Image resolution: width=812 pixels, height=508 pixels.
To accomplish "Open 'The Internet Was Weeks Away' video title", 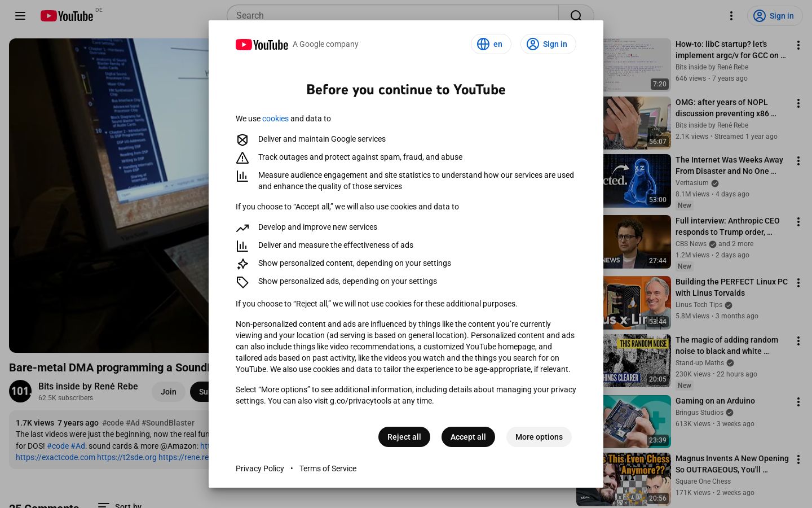I will pos(730,165).
